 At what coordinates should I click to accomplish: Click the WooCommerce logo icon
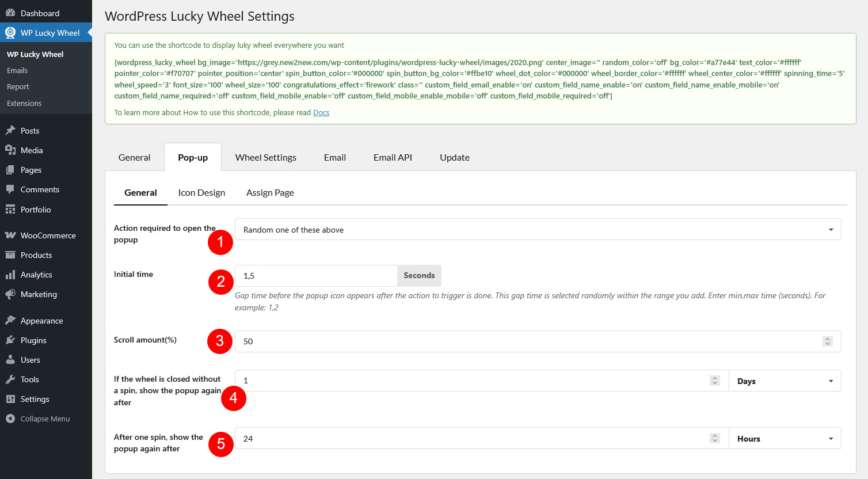click(x=10, y=235)
